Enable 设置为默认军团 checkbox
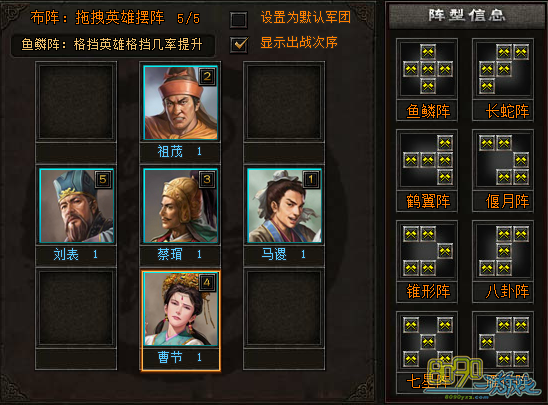This screenshot has width=548, height=405. [x=239, y=19]
